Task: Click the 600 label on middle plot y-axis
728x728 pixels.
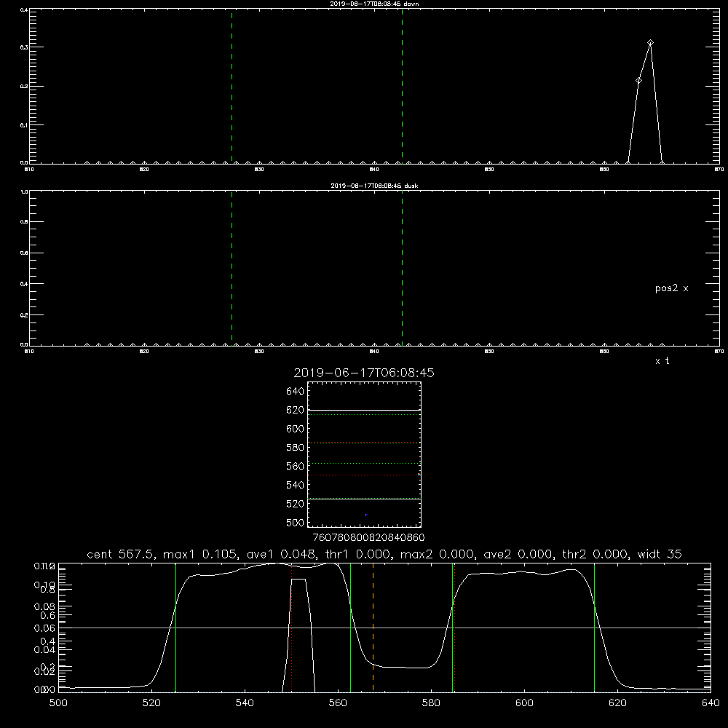Action: click(295, 429)
